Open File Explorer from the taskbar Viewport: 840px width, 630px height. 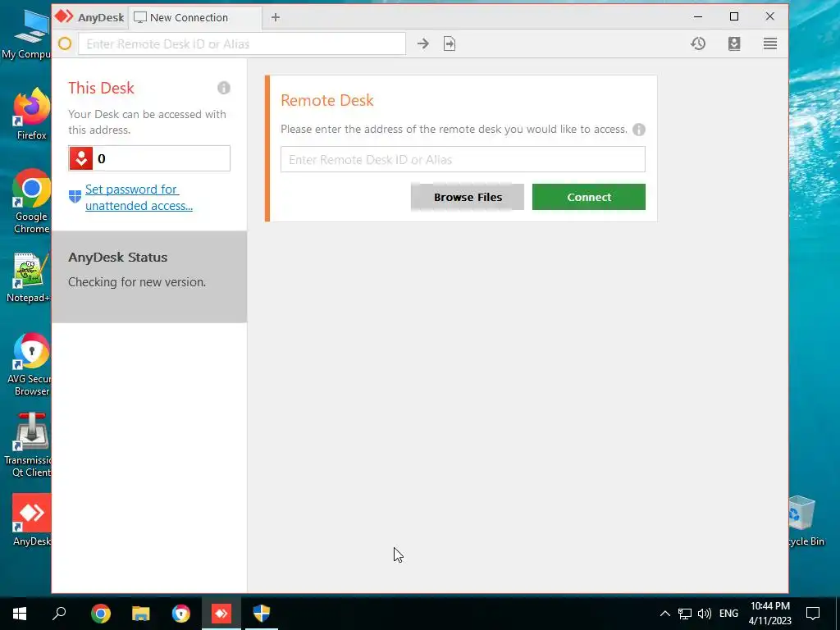coord(141,614)
